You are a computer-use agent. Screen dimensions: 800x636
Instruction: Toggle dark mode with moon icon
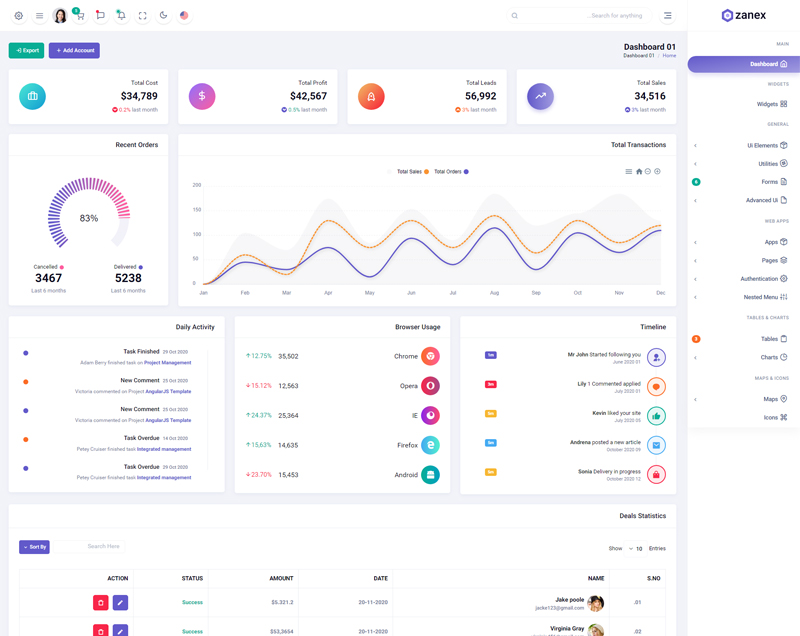click(163, 16)
